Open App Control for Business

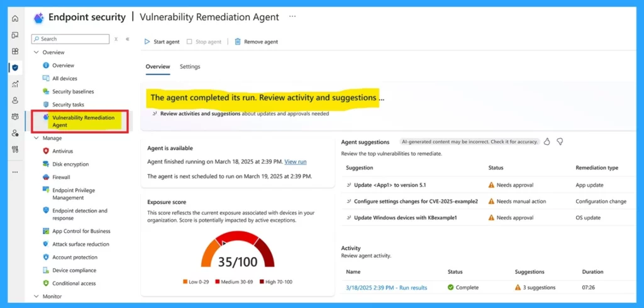(x=81, y=231)
